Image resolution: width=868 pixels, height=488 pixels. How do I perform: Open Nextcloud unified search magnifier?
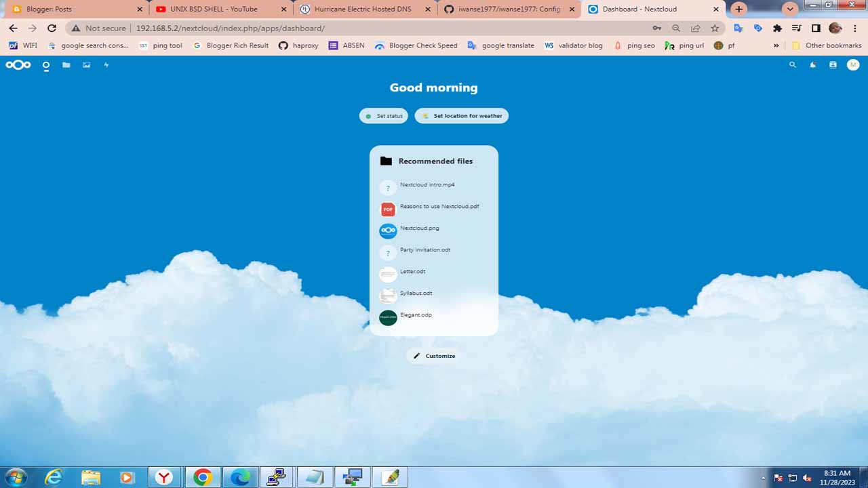pos(792,64)
